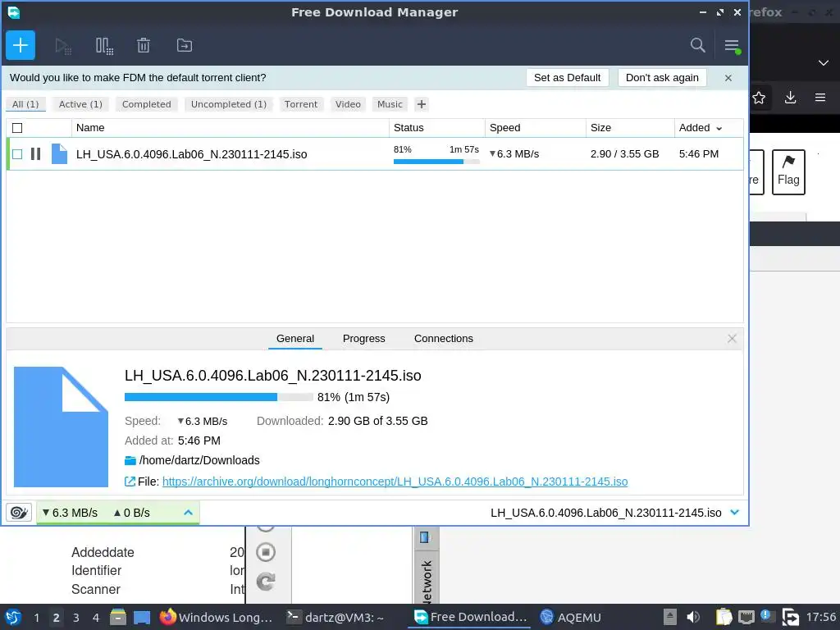Viewport: 840px width, 630px height.
Task: Click the Flag button on archive page
Action: [788, 172]
